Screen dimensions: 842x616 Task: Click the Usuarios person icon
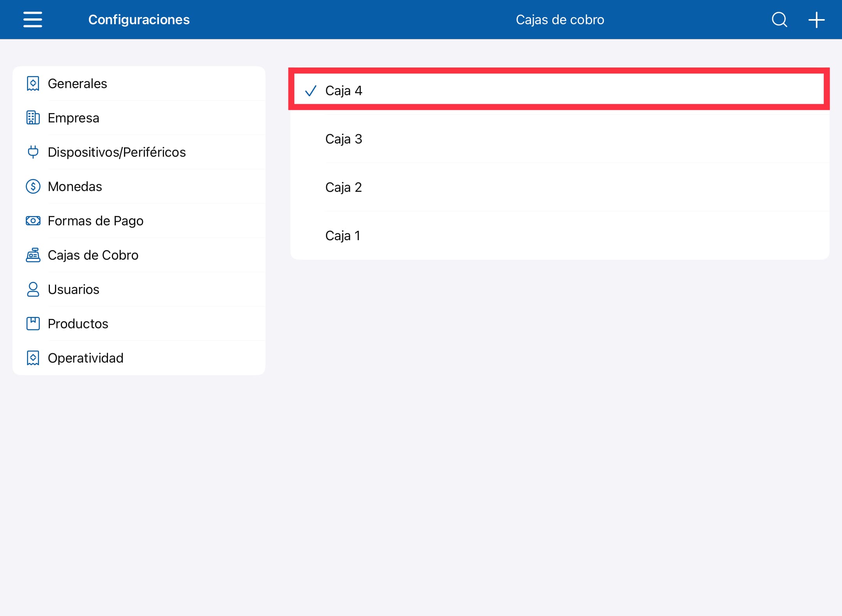tap(33, 289)
